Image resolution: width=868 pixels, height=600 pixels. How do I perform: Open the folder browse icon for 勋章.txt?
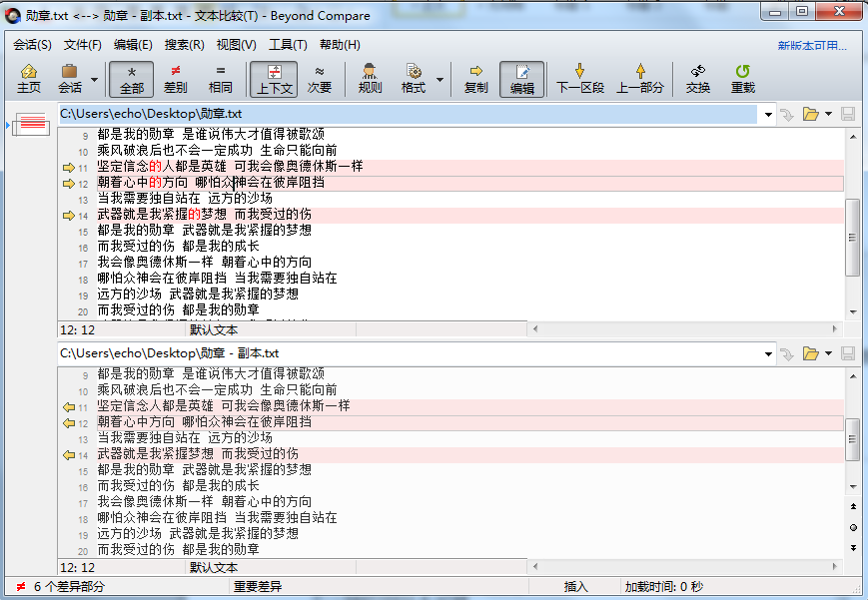point(811,115)
